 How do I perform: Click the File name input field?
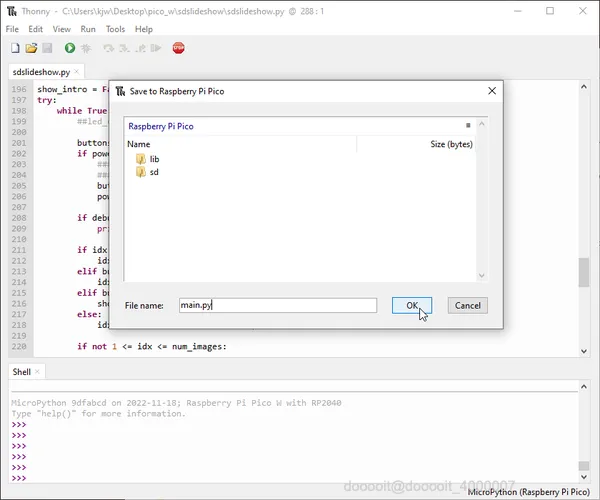pyautogui.click(x=278, y=305)
